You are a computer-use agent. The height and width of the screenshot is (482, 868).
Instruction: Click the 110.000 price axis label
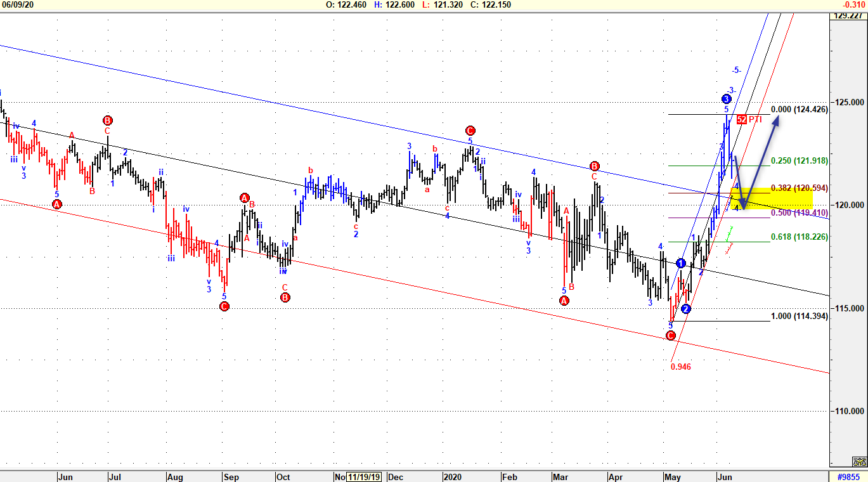pyautogui.click(x=850, y=411)
